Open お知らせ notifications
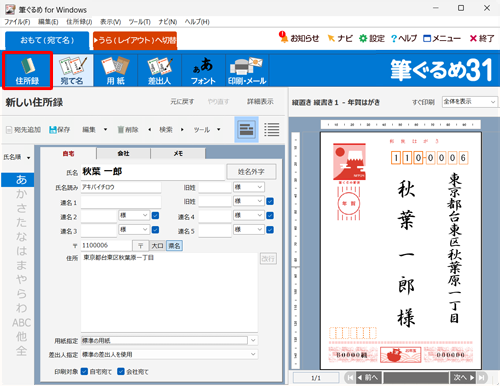The width and height of the screenshot is (500, 386). tap(299, 38)
